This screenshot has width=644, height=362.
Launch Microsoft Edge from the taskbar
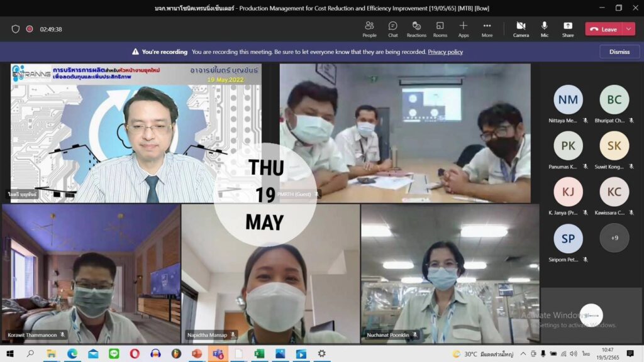tap(72, 353)
